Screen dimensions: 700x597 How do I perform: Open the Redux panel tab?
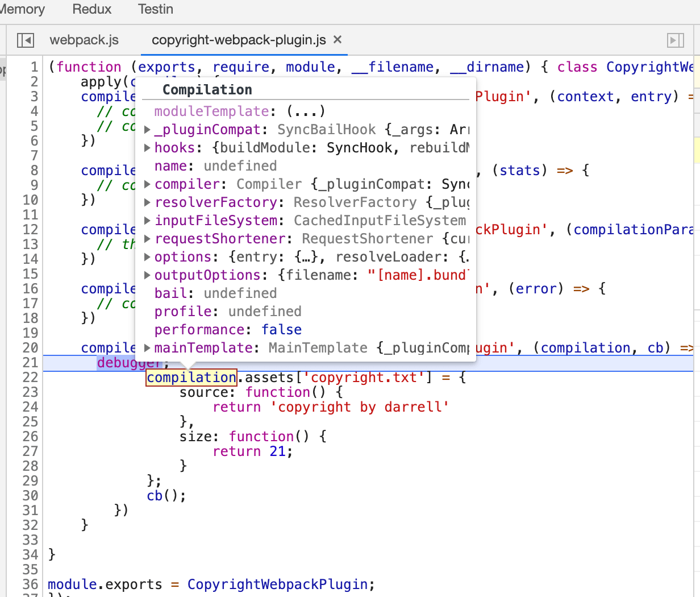[x=92, y=9]
